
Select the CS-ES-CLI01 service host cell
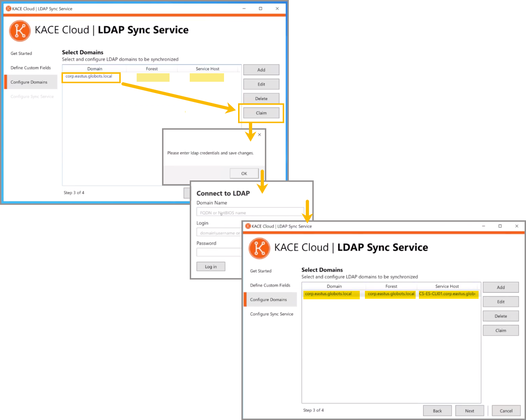pos(448,294)
